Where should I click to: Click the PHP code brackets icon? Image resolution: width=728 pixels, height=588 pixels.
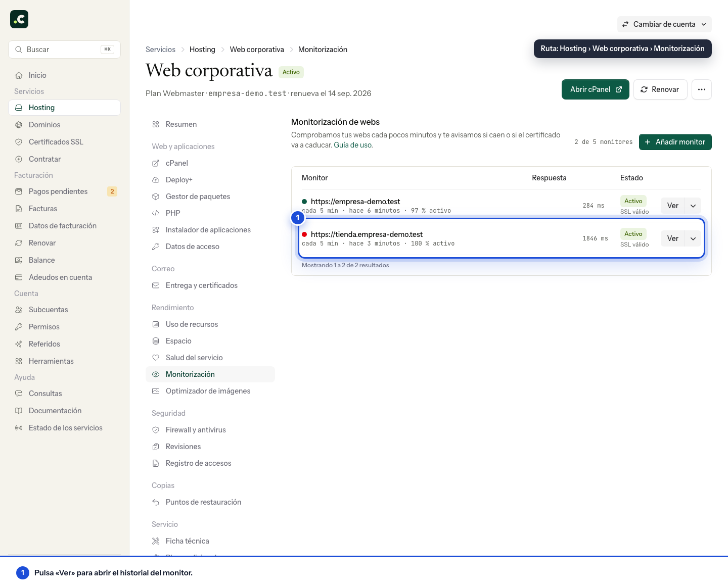click(x=156, y=213)
